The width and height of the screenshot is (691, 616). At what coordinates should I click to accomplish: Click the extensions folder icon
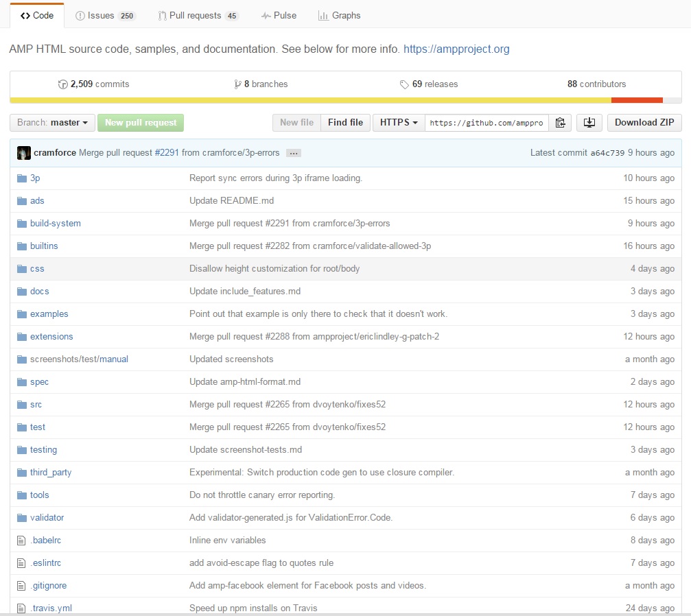[x=22, y=337]
